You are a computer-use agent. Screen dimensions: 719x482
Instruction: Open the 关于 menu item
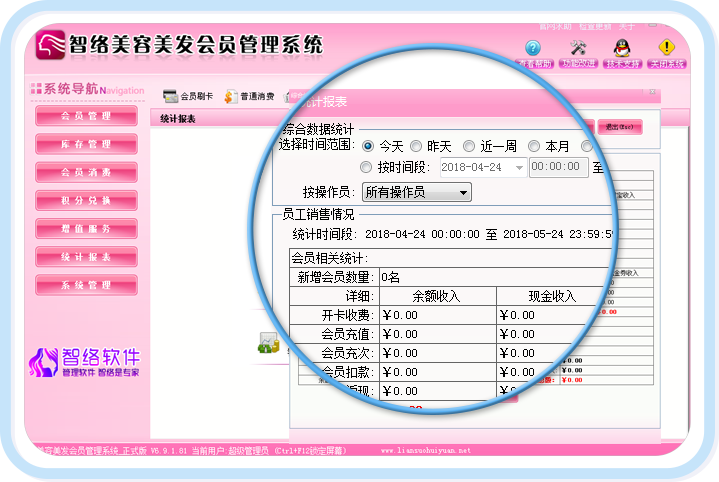[626, 27]
